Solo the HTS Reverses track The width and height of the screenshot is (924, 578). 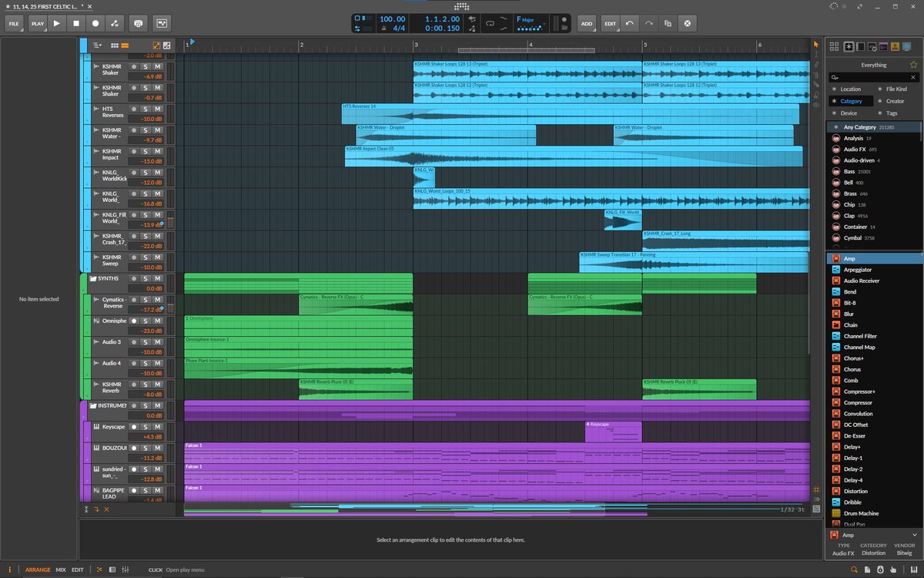click(144, 109)
